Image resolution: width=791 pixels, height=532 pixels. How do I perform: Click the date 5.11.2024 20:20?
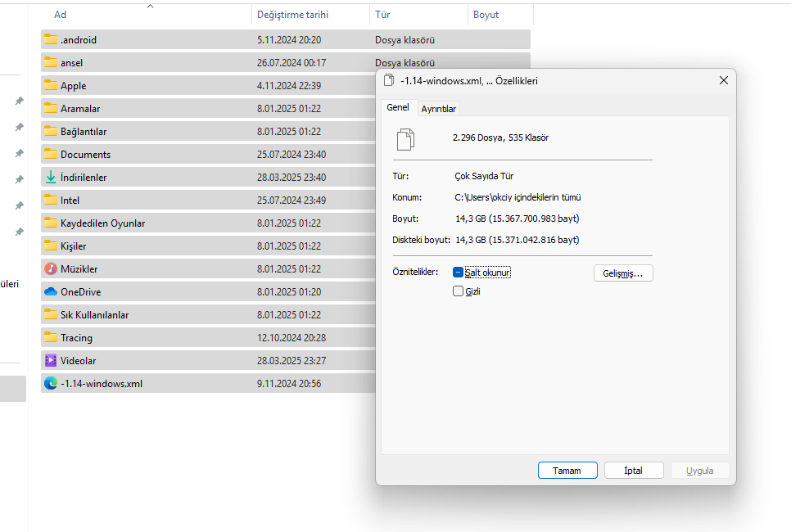(x=289, y=40)
